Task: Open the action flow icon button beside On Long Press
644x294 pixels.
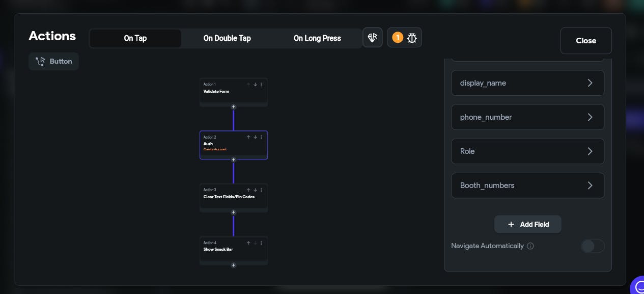Action: click(x=373, y=38)
